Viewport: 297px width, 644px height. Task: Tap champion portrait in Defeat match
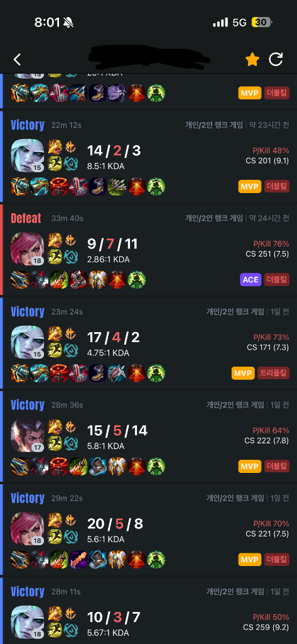(28, 248)
